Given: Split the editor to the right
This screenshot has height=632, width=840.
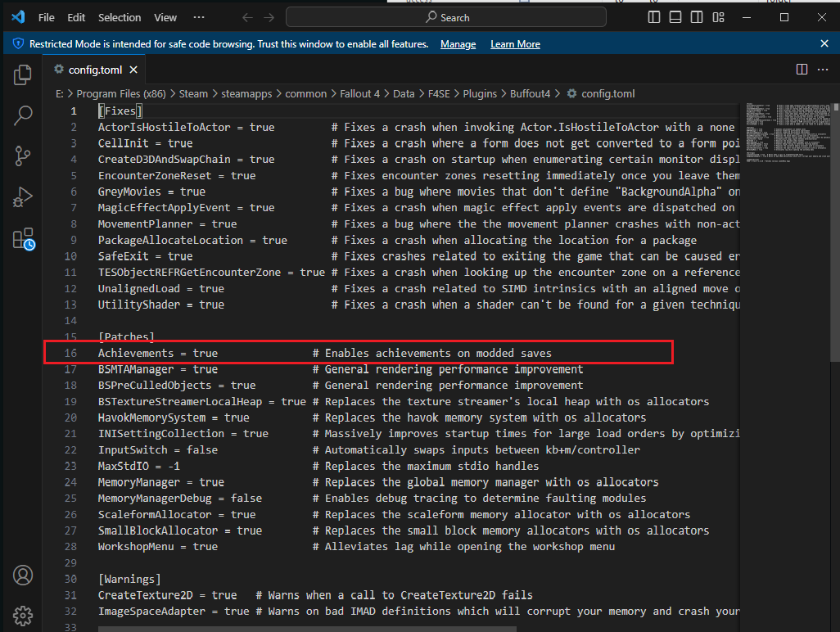Looking at the screenshot, I should tap(802, 70).
